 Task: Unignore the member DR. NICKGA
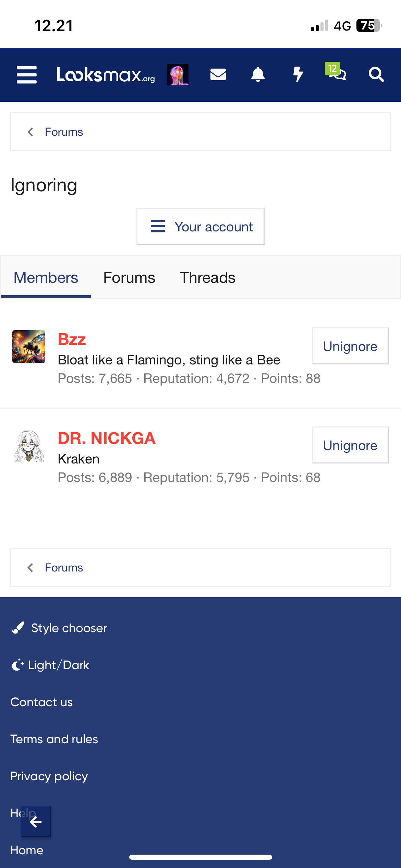(350, 445)
